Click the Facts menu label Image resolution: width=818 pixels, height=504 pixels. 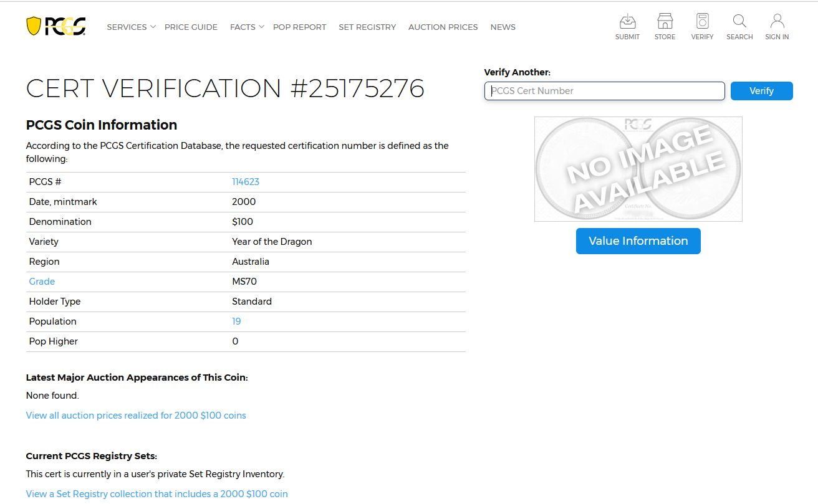tap(243, 27)
